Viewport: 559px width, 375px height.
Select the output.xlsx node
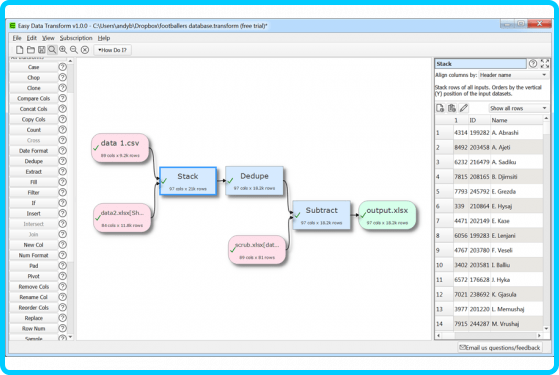387,215
